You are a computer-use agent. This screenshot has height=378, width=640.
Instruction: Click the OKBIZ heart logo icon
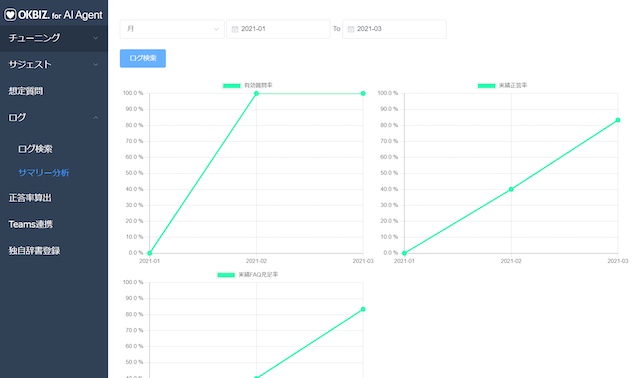(x=10, y=15)
